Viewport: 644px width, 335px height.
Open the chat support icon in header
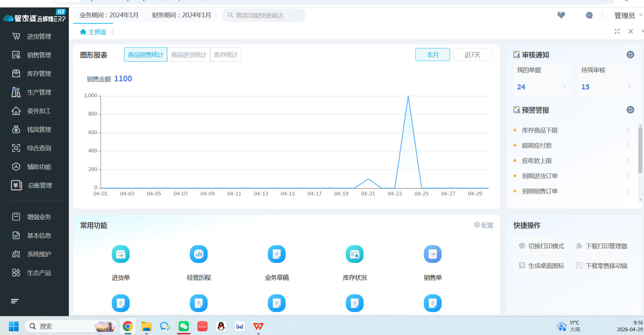589,15
